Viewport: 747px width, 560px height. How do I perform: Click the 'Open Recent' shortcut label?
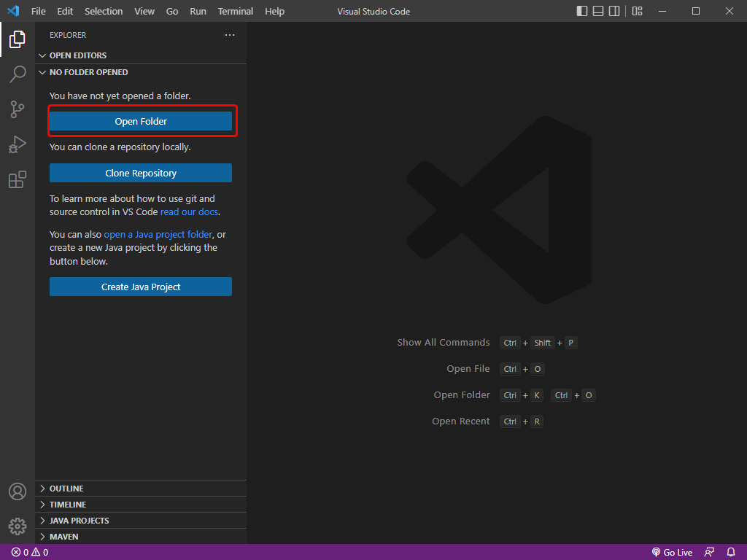(x=461, y=421)
